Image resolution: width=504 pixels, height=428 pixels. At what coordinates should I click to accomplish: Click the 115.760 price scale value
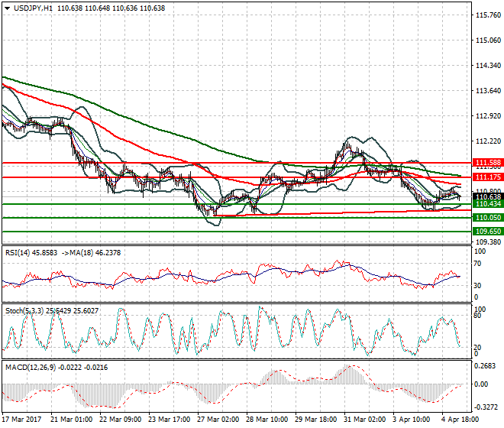tap(488, 15)
